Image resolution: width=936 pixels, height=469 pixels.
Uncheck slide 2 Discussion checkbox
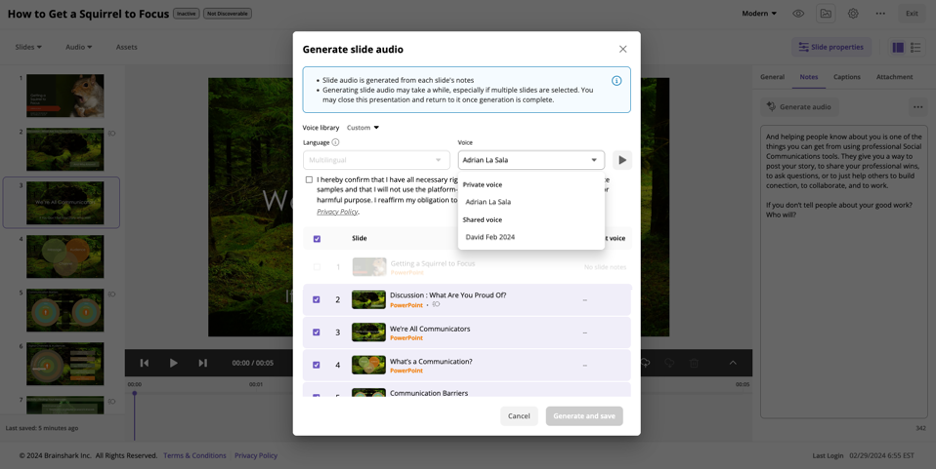pos(316,300)
